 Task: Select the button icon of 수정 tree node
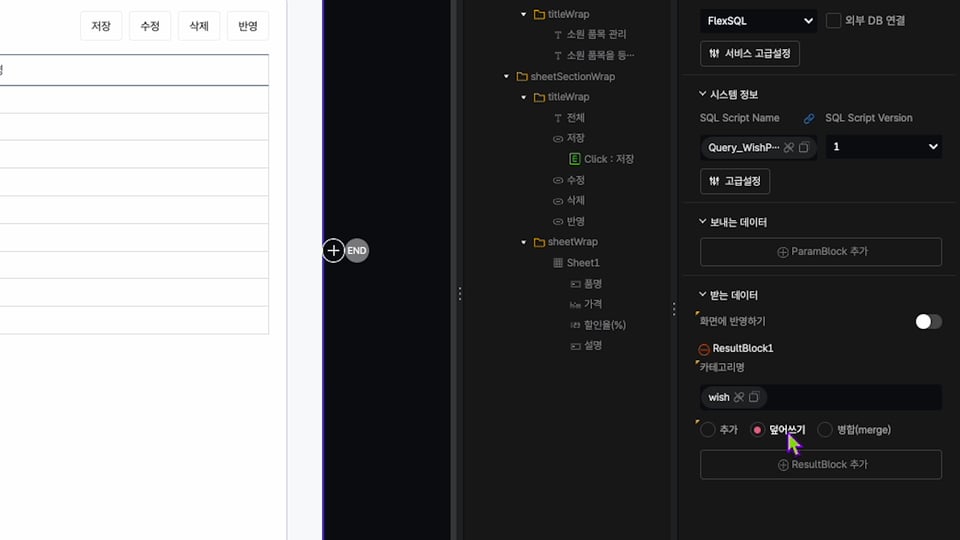558,180
